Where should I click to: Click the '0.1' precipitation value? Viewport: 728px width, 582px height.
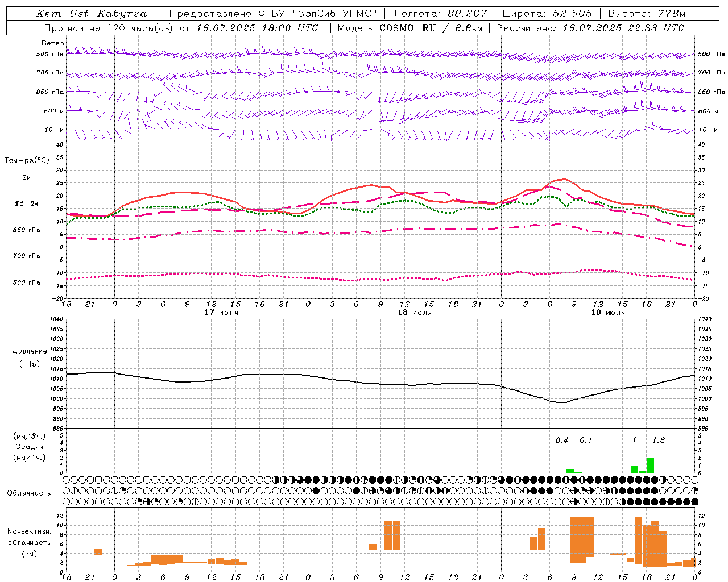tap(586, 440)
